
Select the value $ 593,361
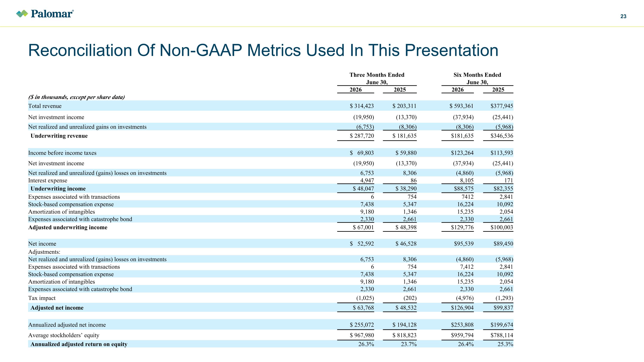(x=462, y=106)
